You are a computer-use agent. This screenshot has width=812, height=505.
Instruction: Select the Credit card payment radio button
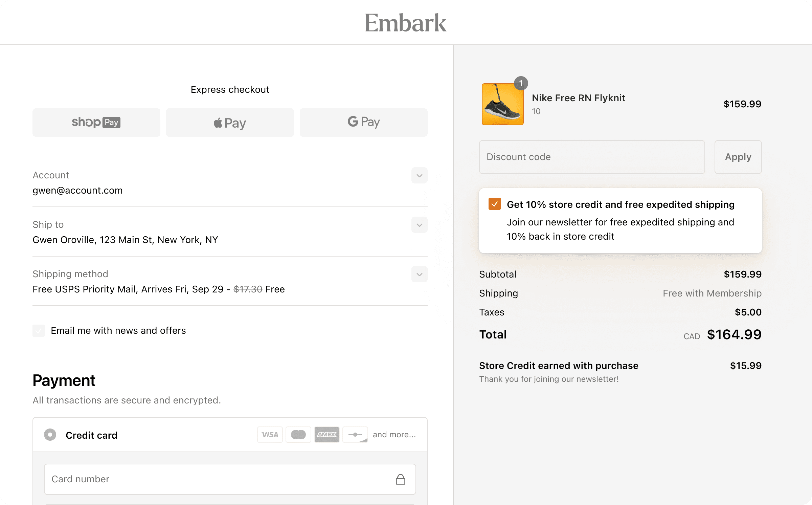point(50,434)
